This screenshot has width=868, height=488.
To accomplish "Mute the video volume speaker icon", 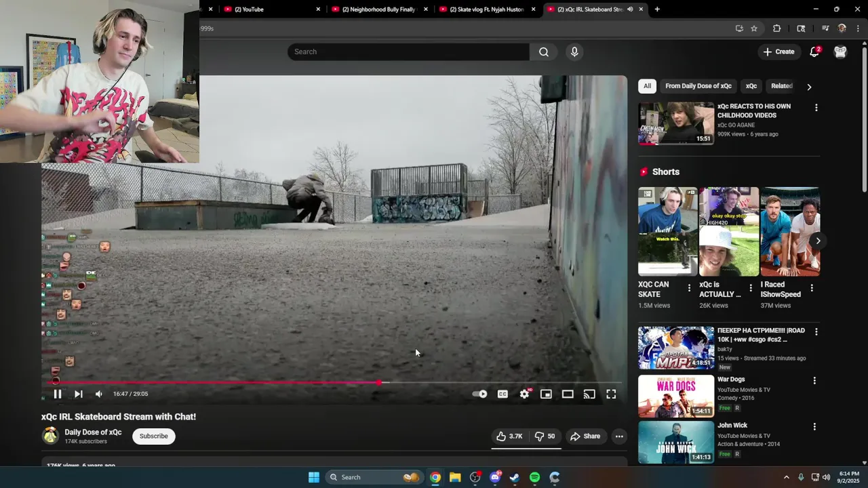I will (99, 394).
